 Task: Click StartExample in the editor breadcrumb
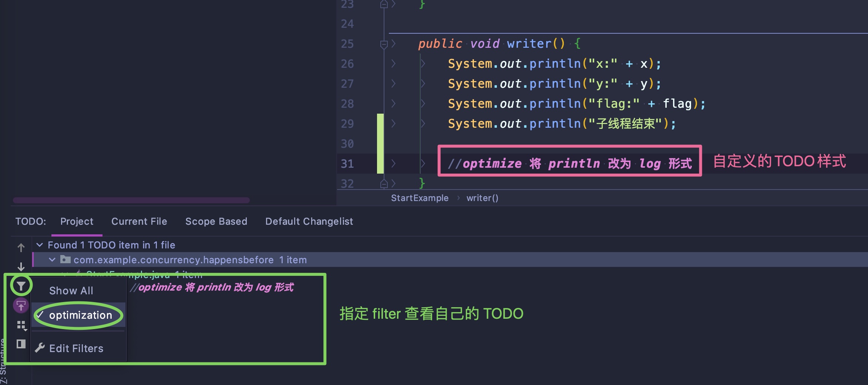coord(420,198)
